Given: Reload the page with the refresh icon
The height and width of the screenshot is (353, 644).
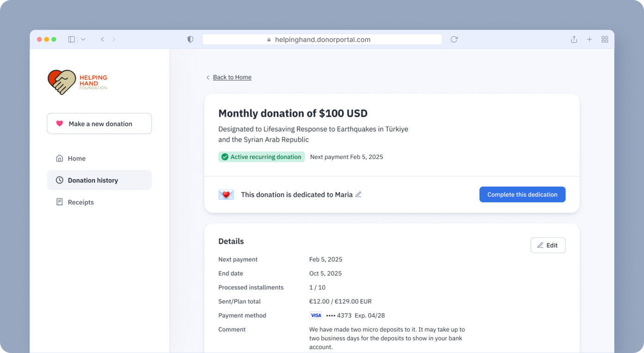Looking at the screenshot, I should click(x=454, y=39).
